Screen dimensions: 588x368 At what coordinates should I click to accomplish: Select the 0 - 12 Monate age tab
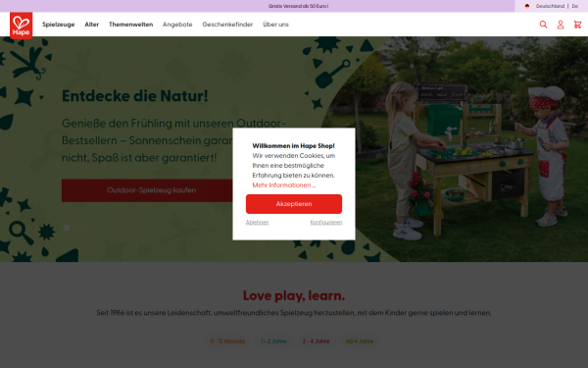[227, 342]
